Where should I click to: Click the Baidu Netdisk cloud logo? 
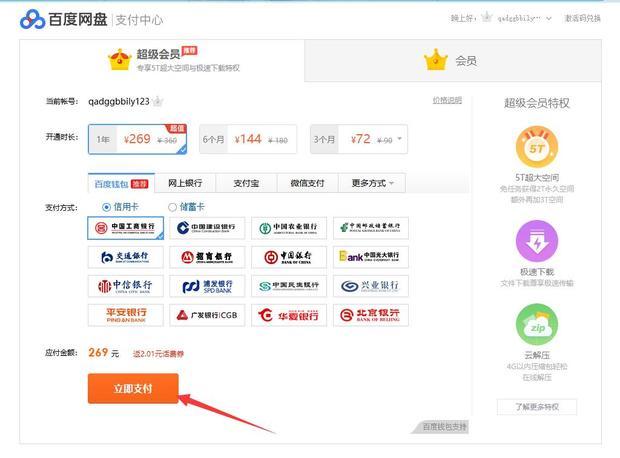tap(32, 19)
